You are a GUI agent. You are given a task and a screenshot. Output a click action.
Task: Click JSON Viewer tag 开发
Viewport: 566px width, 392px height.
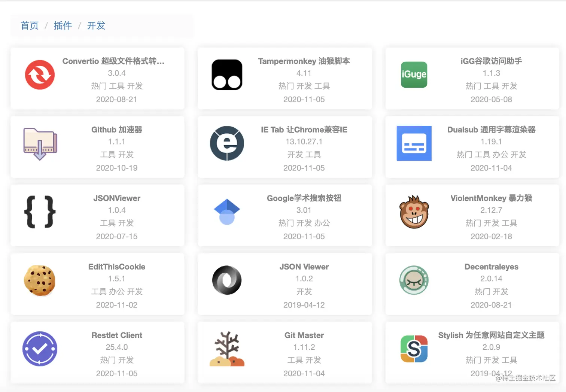(x=304, y=291)
